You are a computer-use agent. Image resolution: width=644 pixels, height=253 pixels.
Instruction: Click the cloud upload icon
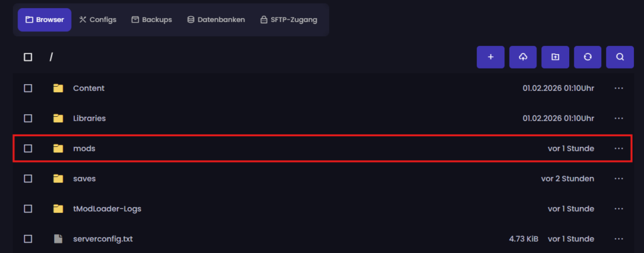(x=523, y=57)
